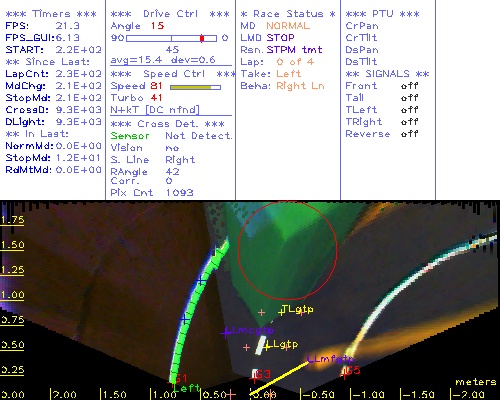Toggle the Front signal off indicator
Viewport: 500px width, 400px height.
point(409,86)
